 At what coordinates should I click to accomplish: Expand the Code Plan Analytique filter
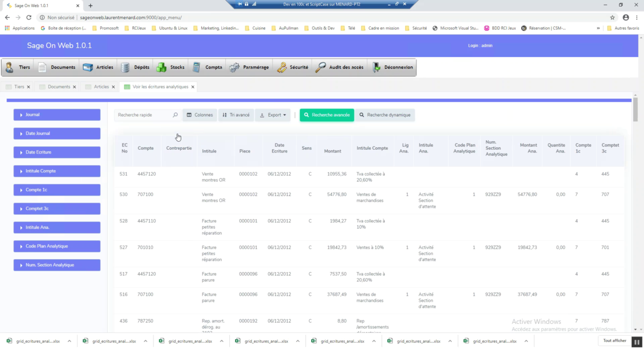[x=56, y=246]
